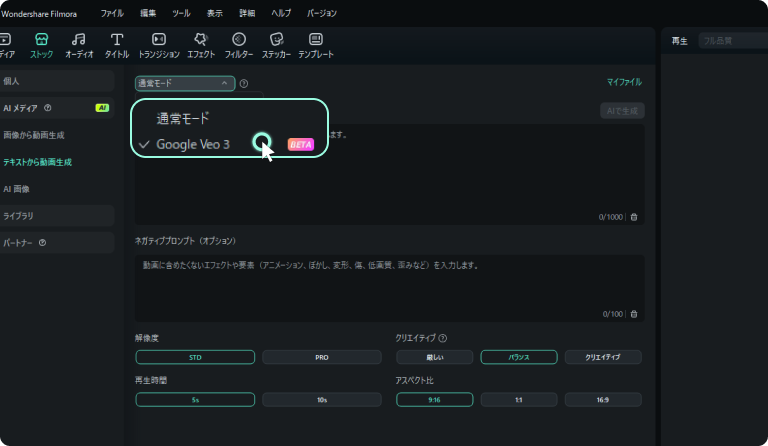Open the テンプレート (Templates) tab
The height and width of the screenshot is (446, 768).
316,46
